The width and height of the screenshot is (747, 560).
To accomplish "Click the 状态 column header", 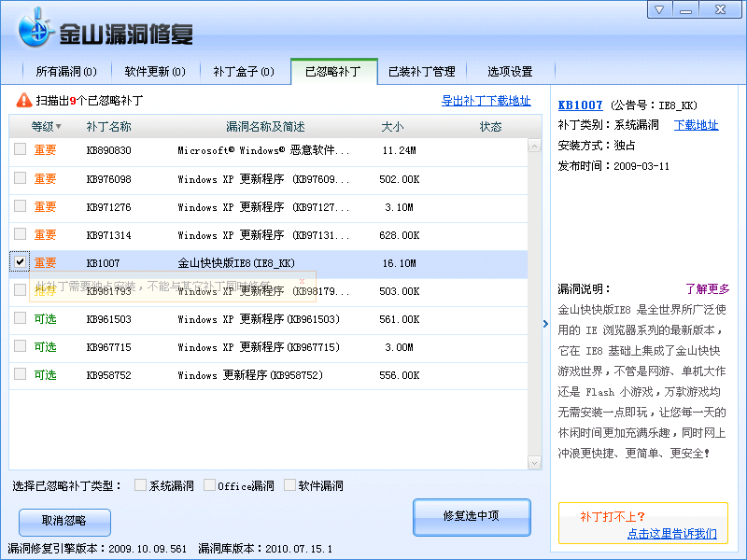I will tap(491, 127).
